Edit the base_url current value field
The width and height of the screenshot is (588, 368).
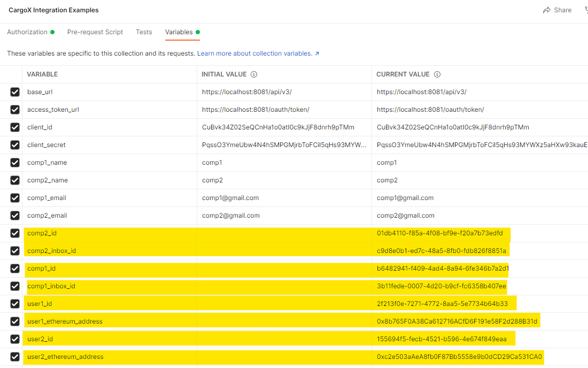(x=421, y=92)
